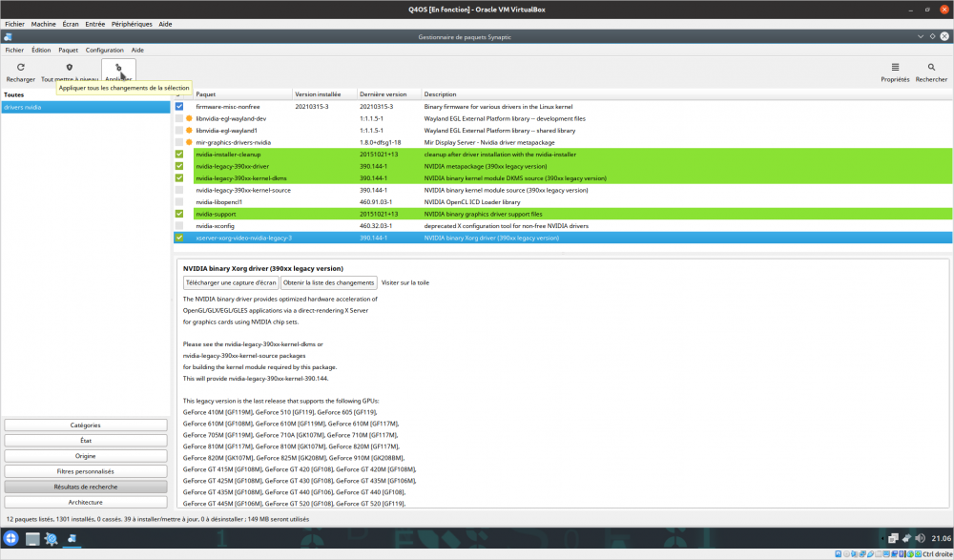Click Obtenir la liste des changements
This screenshot has width=954, height=560.
click(x=329, y=282)
